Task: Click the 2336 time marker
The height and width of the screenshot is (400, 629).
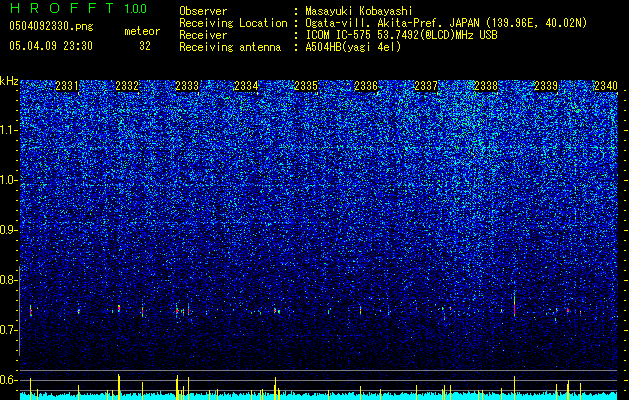Action: [366, 85]
